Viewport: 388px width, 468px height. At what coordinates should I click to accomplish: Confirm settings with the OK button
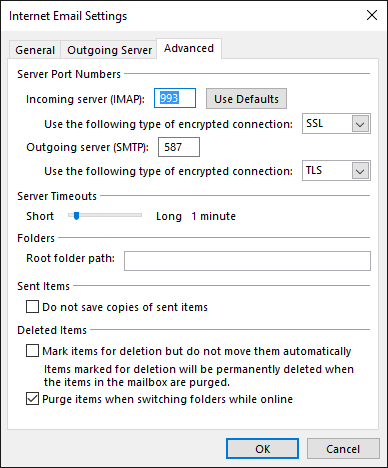[262, 449]
